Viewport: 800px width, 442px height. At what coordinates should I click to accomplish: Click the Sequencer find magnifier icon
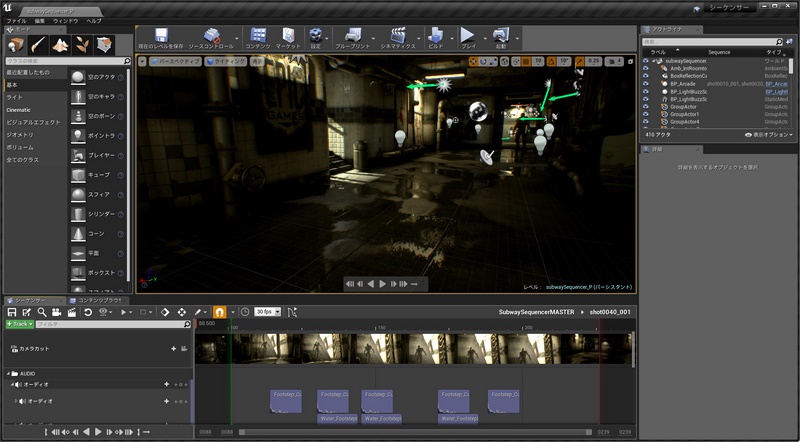click(x=42, y=312)
